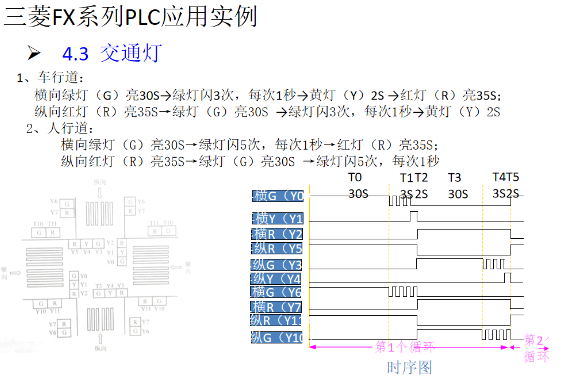Choose the 纵R (Y5) signal label

tap(277, 248)
